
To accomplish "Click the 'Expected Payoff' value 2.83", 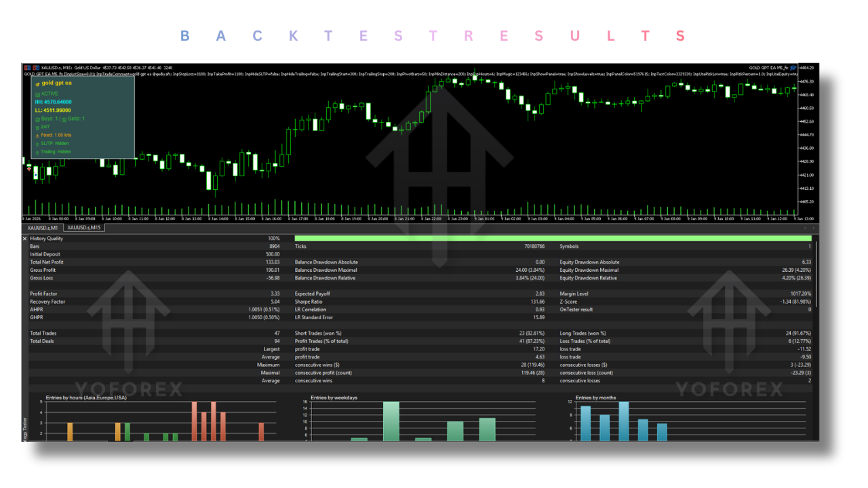I will (x=540, y=294).
